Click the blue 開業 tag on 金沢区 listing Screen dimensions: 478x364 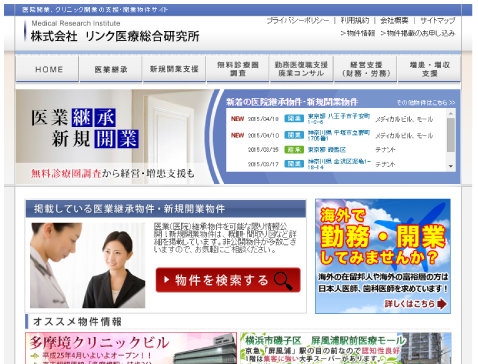(294, 164)
